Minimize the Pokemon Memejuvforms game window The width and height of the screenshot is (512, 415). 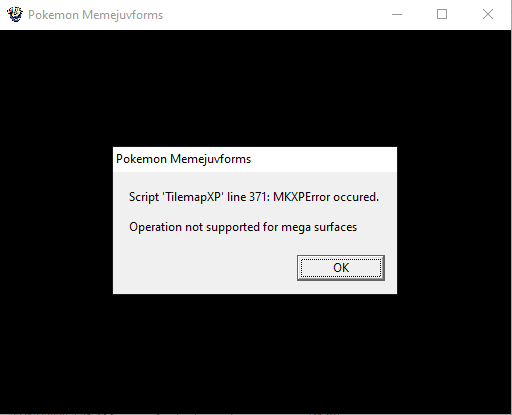coord(397,15)
